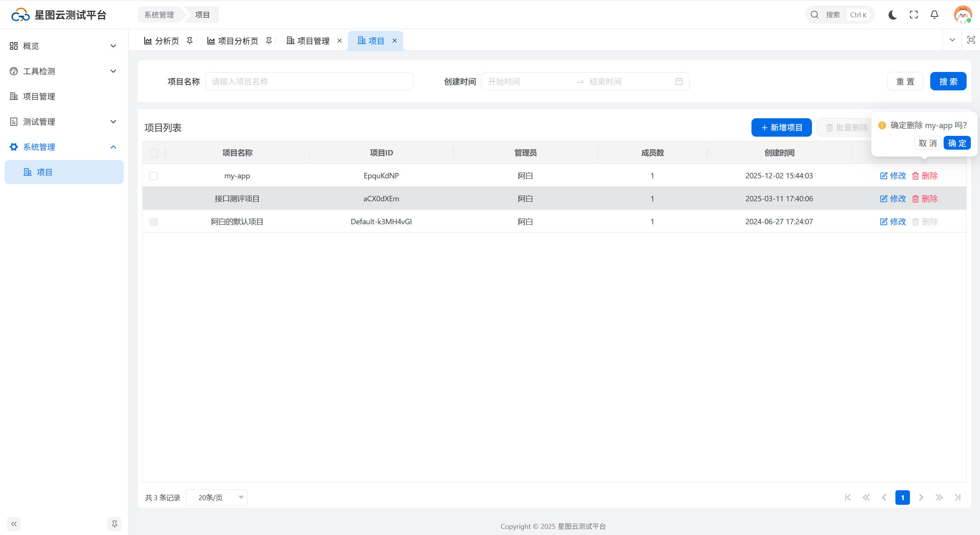980x535 pixels.
Task: Maximize content area icon beside tabs
Action: point(971,40)
